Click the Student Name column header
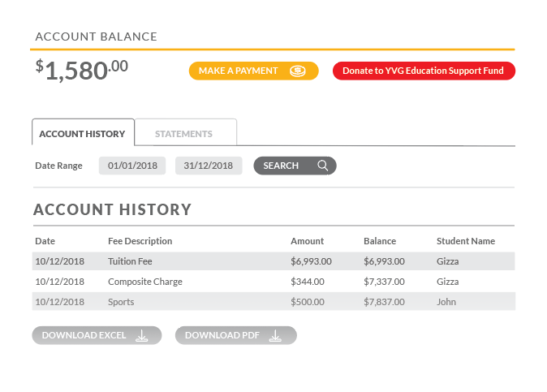 (465, 241)
